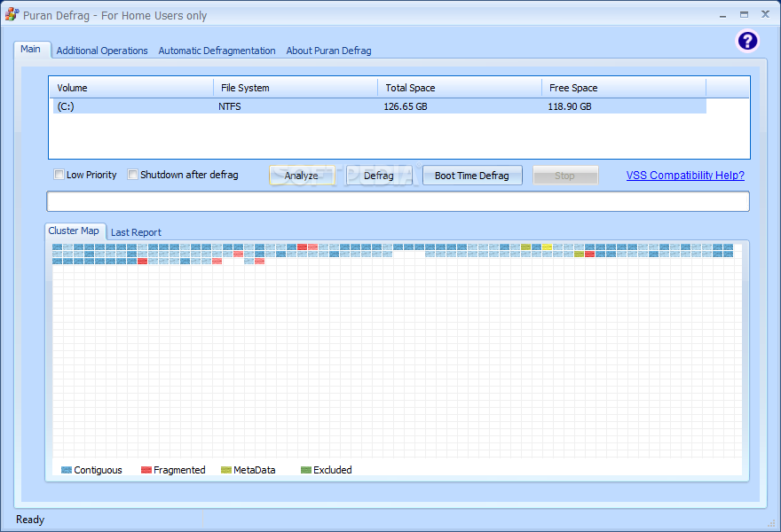Click the greyed-out Stop button

click(565, 176)
